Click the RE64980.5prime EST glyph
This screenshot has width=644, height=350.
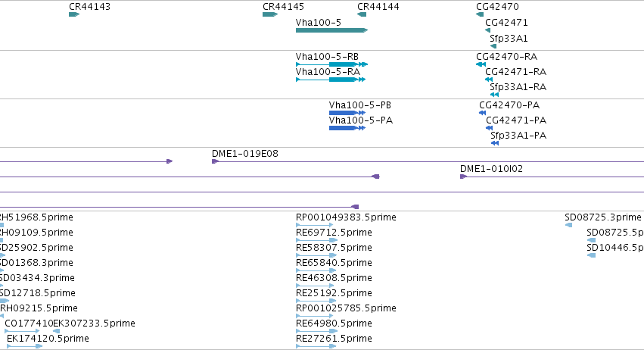coord(316,332)
